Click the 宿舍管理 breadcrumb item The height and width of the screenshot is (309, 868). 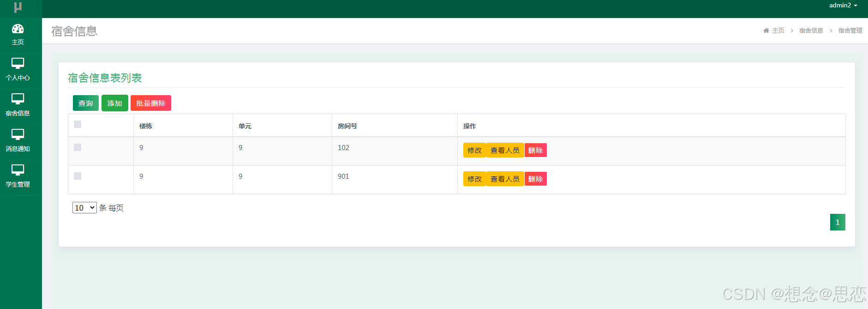click(x=850, y=30)
